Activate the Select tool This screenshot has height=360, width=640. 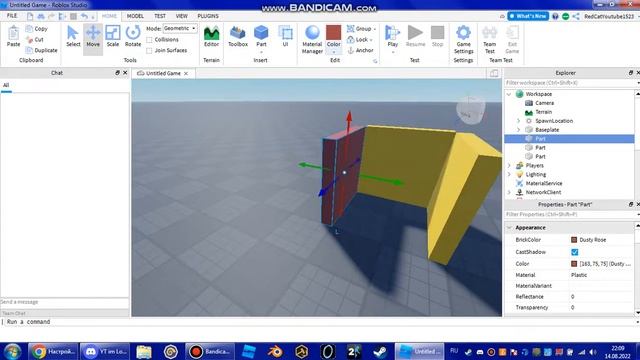click(73, 36)
